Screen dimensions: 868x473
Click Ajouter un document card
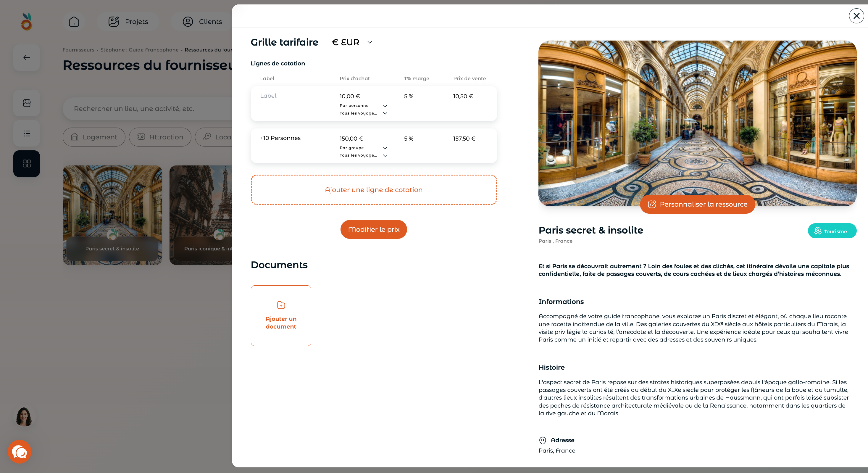click(x=281, y=316)
